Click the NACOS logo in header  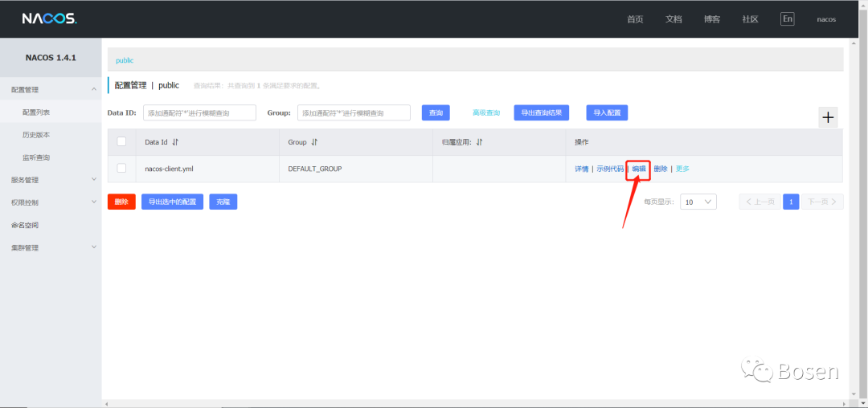coord(49,18)
